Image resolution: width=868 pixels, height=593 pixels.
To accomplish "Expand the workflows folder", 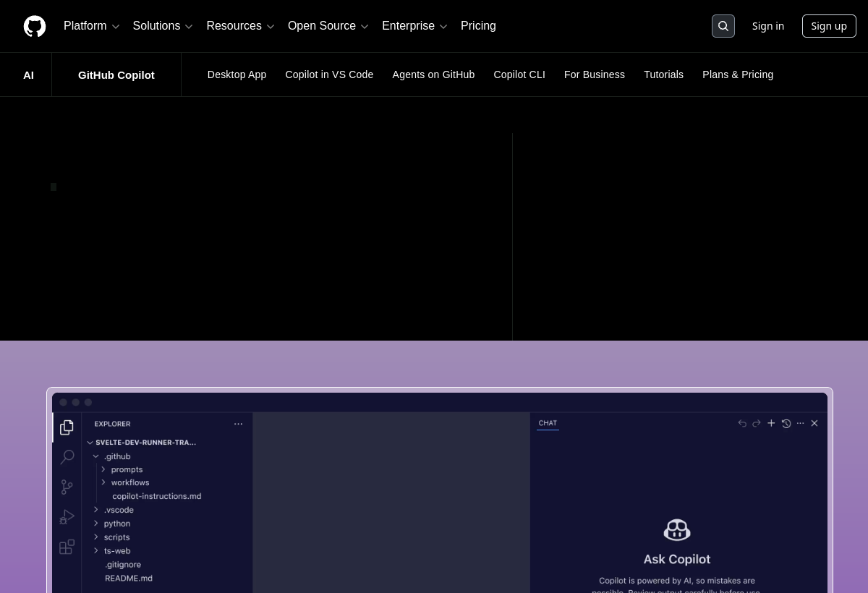I will (125, 482).
